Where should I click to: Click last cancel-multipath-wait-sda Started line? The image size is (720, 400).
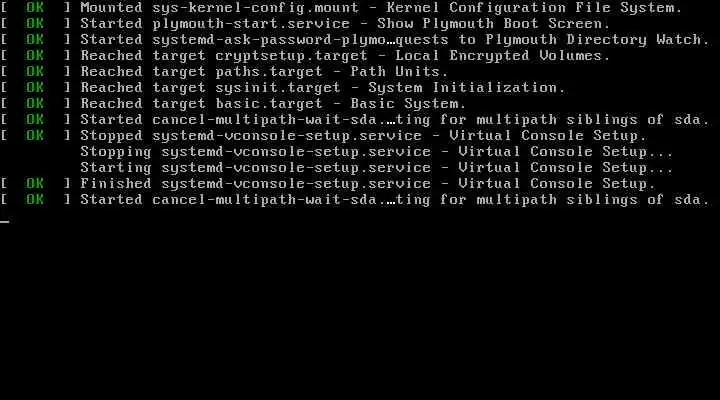click(355, 200)
